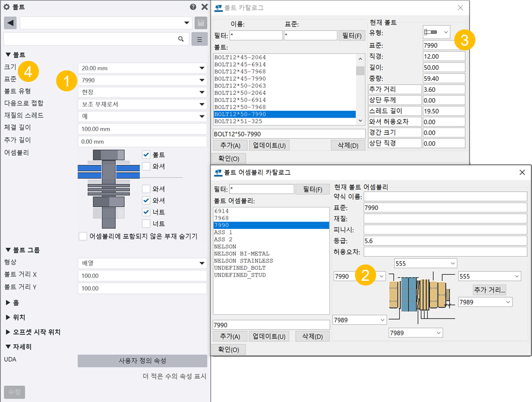Click the 수정 button
532x402 pixels.
[14, 392]
